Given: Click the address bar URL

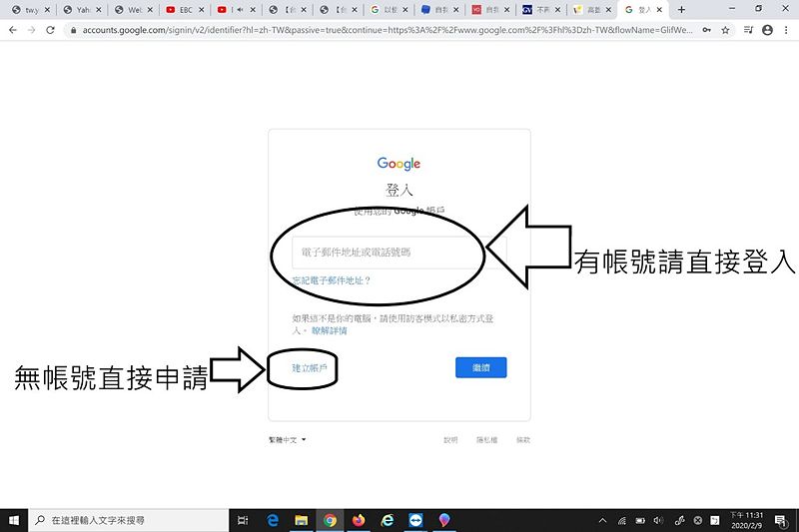Looking at the screenshot, I should 388,30.
